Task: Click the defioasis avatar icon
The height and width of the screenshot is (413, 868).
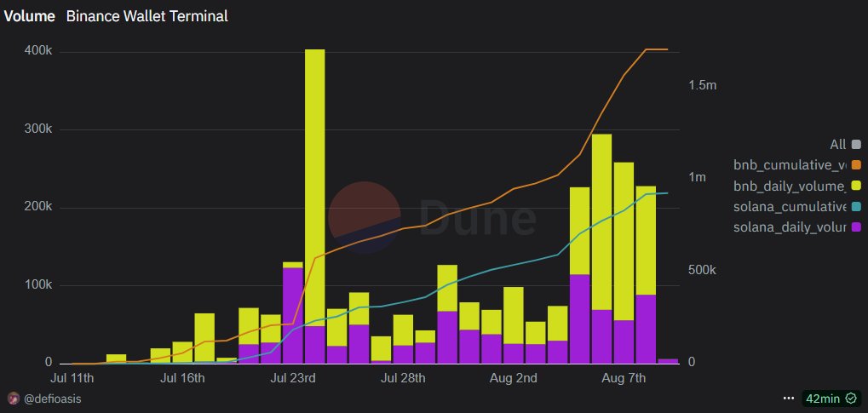Action: (x=14, y=398)
